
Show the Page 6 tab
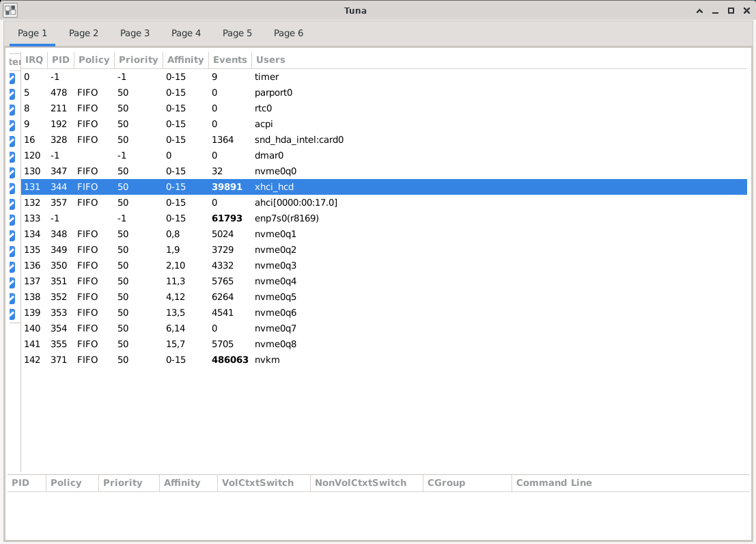[288, 33]
